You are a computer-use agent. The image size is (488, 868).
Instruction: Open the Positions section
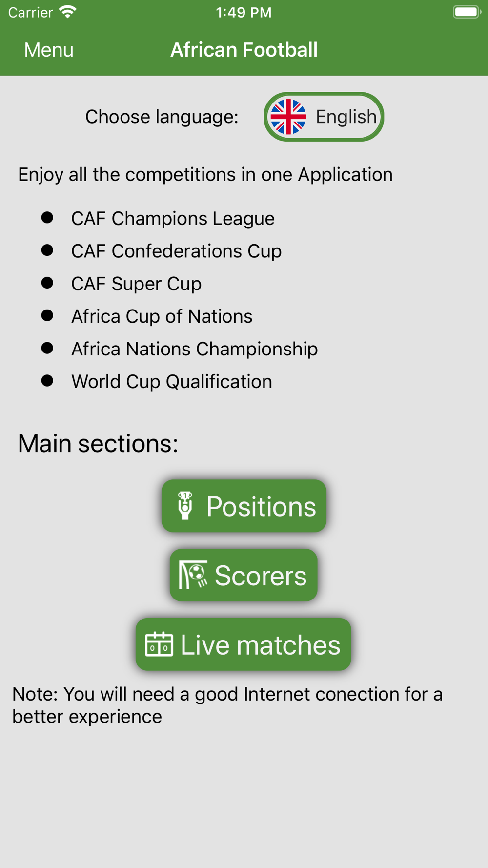[x=244, y=506]
